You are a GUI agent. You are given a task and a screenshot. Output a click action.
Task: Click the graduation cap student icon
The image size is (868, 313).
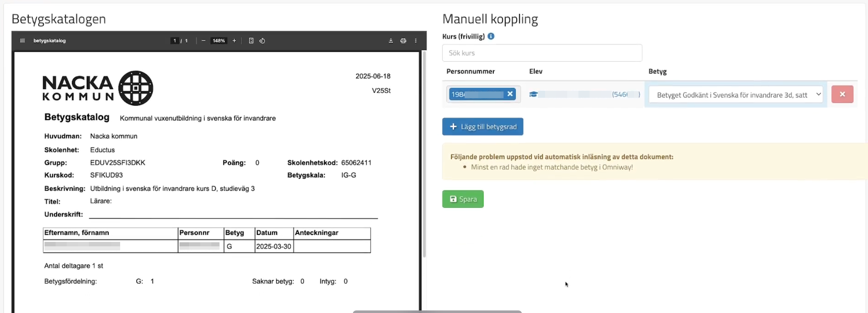(x=533, y=94)
